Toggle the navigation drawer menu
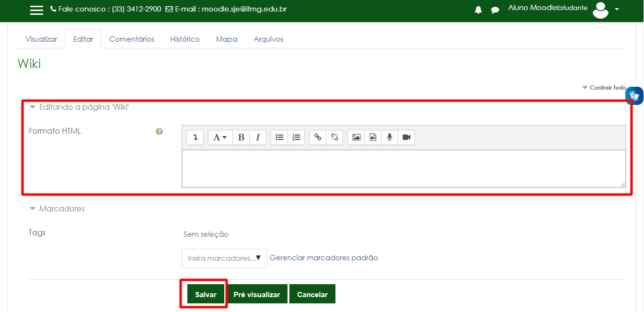Screen dimensions: 644x312 36,10
